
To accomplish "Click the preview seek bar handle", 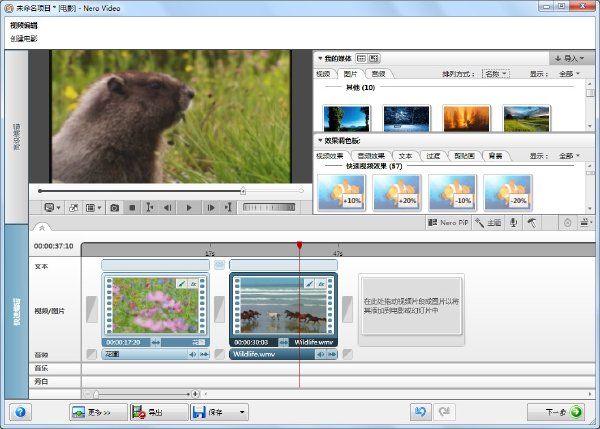I will [243, 191].
